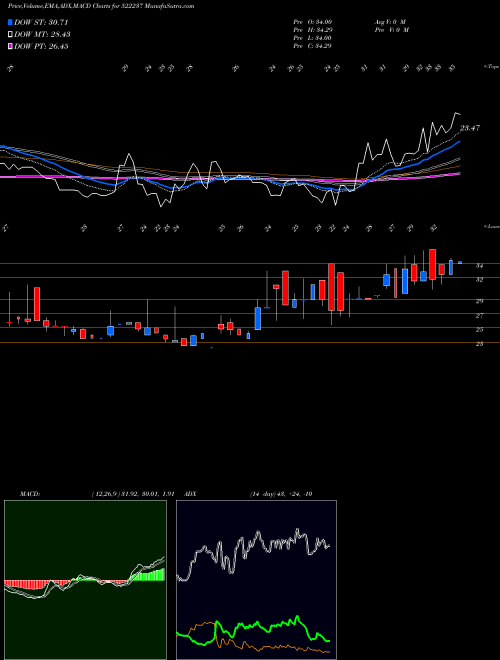Click the white DOW MT legend swatch
Screen dimensions: 500x660
click(x=10, y=35)
